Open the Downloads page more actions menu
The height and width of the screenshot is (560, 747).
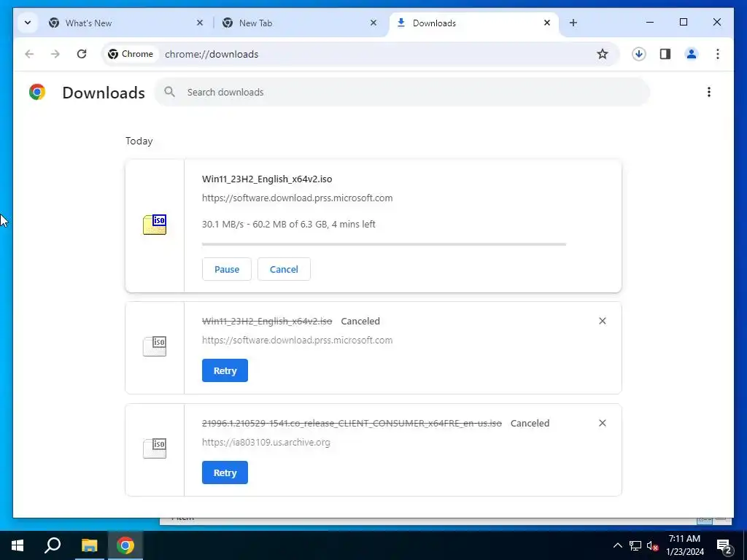(709, 92)
